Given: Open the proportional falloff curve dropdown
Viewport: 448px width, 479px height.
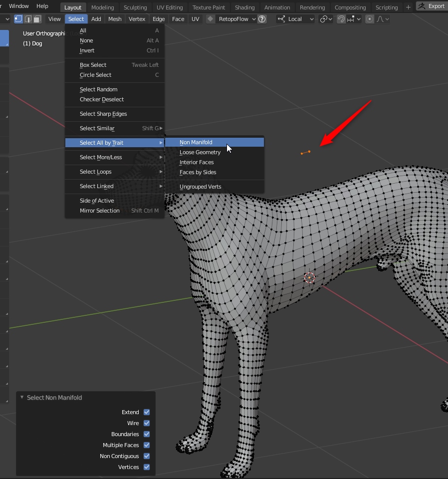Looking at the screenshot, I should (x=383, y=19).
